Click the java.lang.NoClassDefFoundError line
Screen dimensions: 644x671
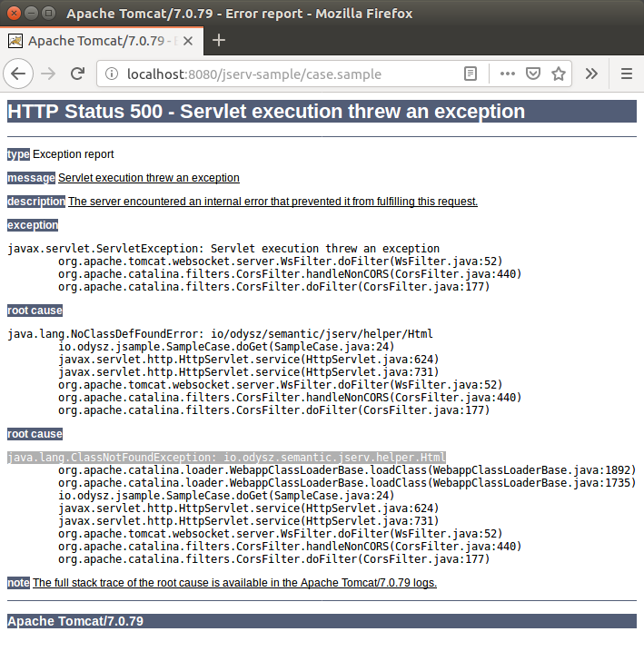click(220, 334)
